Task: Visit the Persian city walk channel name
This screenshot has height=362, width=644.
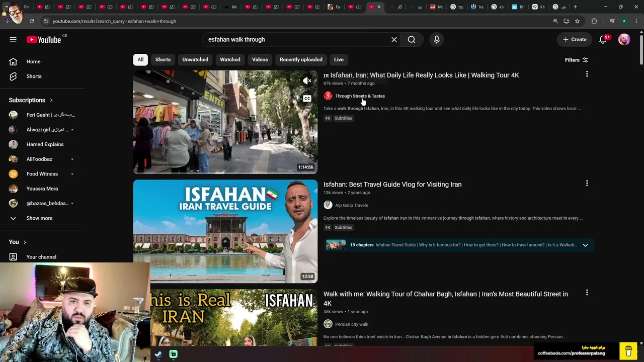Action: click(x=352, y=324)
